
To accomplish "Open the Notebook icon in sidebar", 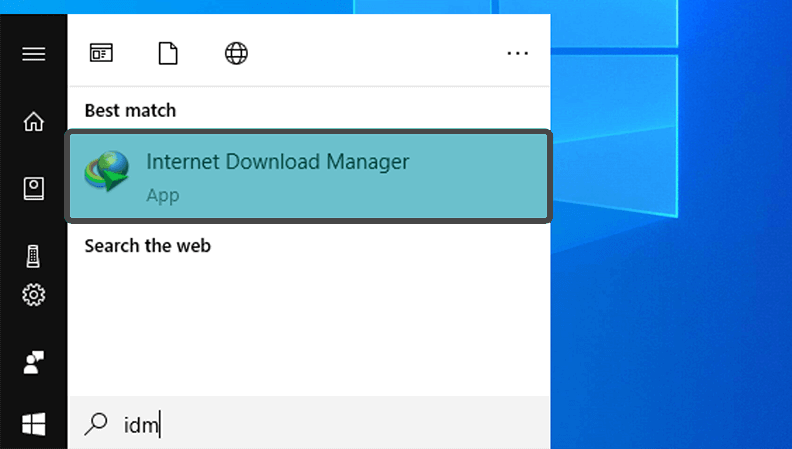I will [x=33, y=188].
